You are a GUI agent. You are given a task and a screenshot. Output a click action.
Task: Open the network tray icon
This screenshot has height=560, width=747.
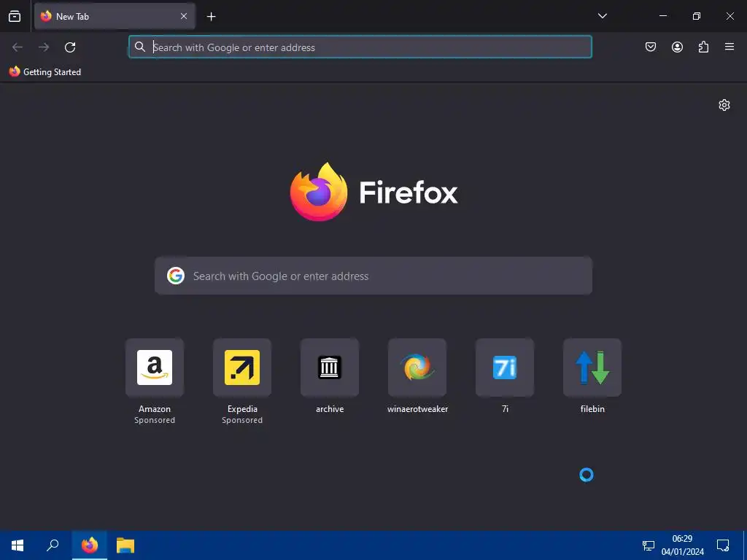(x=649, y=545)
